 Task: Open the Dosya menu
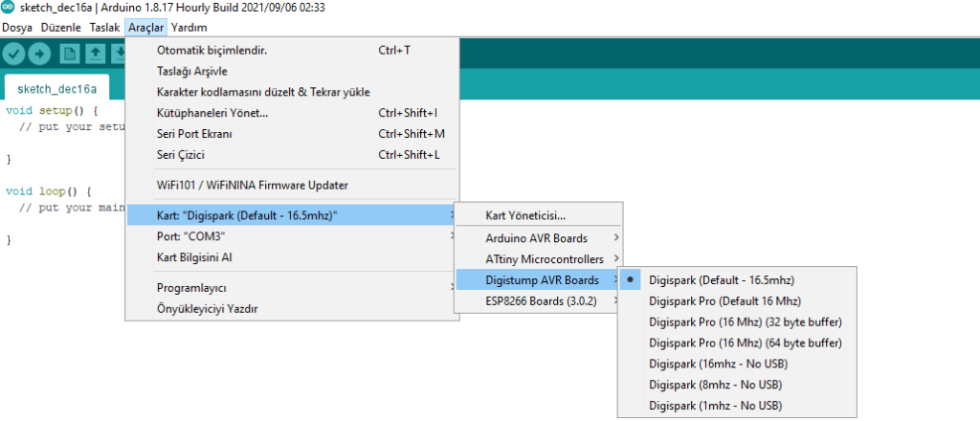tap(17, 28)
